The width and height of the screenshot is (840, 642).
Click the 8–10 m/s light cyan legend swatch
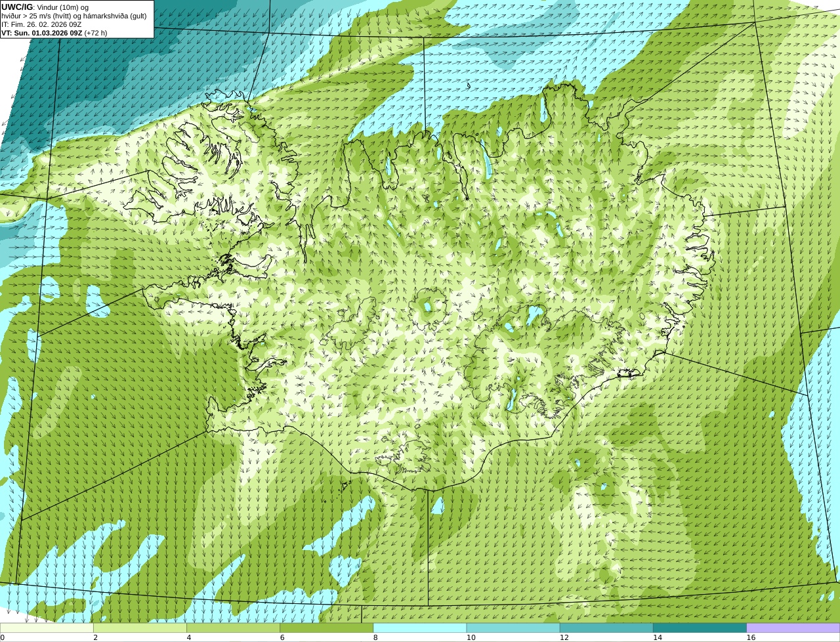point(420,628)
